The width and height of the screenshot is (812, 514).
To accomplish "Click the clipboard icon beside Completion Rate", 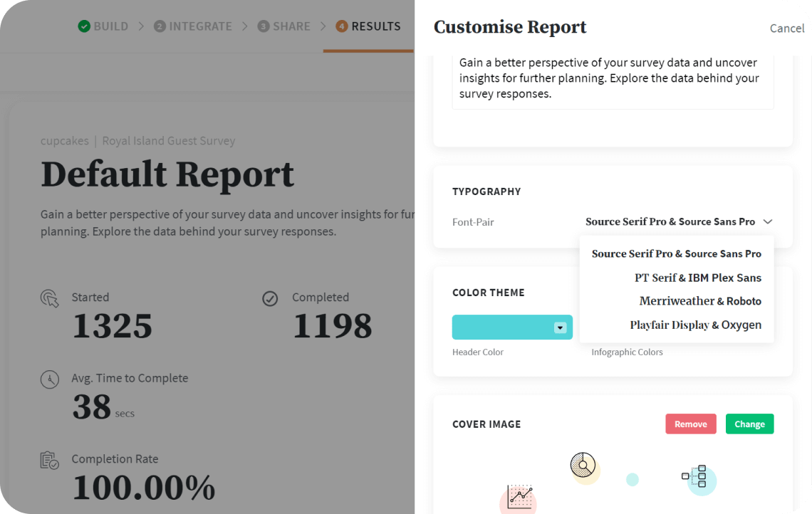I will [x=49, y=461].
